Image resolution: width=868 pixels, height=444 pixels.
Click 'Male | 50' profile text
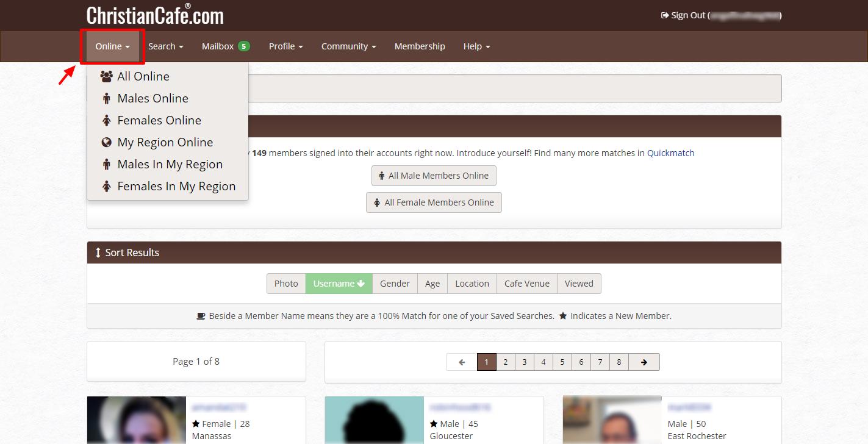687,424
